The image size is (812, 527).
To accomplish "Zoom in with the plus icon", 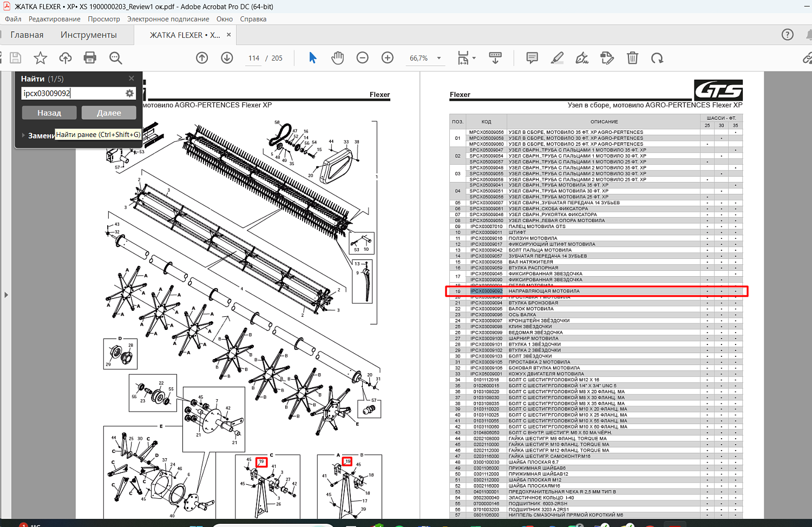I will tap(387, 58).
